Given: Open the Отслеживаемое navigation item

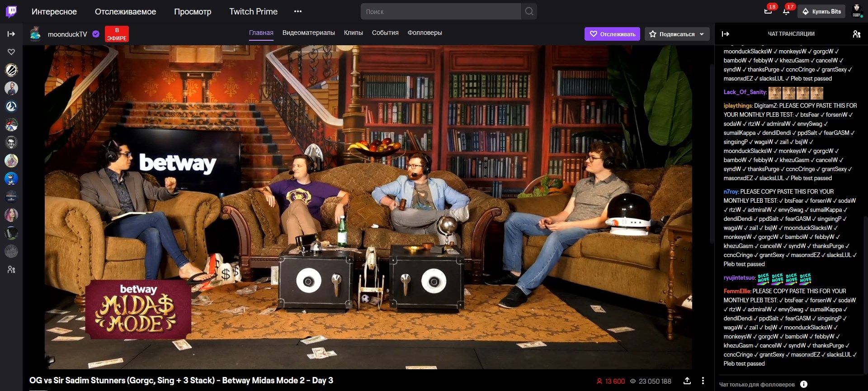Looking at the screenshot, I should (x=125, y=11).
